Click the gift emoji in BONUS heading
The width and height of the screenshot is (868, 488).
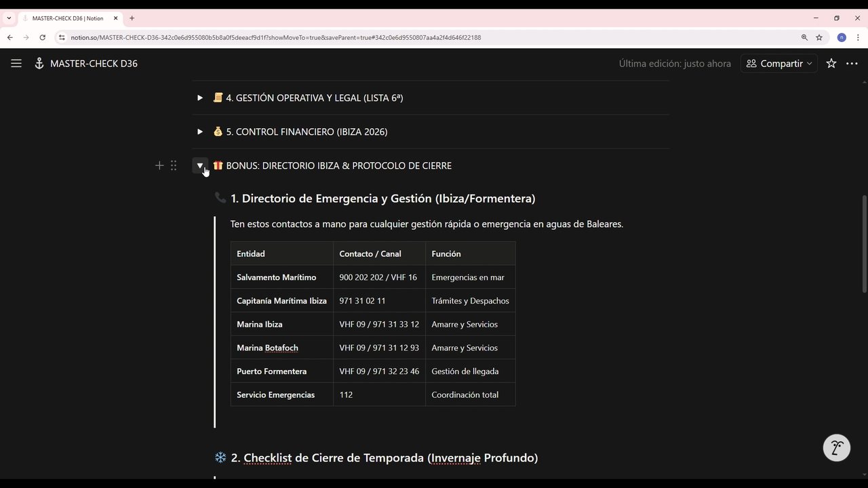pyautogui.click(x=218, y=165)
